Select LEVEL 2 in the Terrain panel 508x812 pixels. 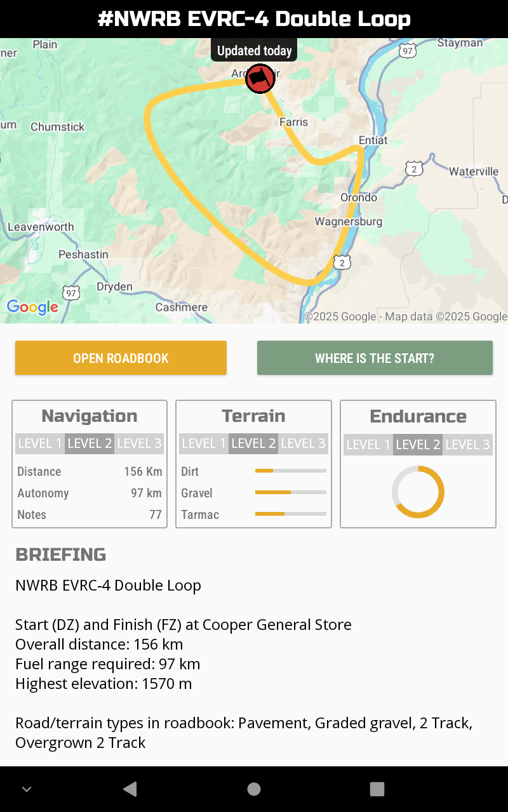(253, 443)
